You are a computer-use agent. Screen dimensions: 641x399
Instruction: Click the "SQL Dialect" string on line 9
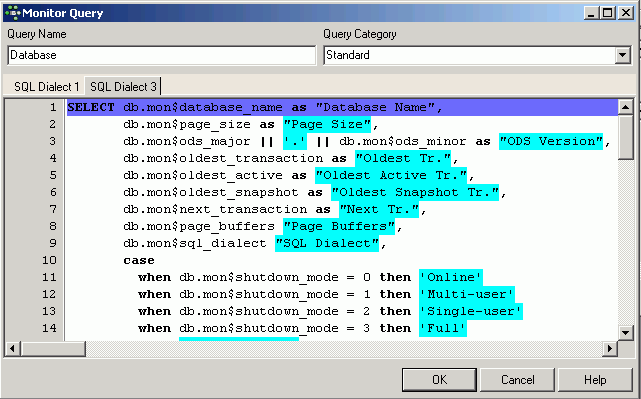click(327, 243)
